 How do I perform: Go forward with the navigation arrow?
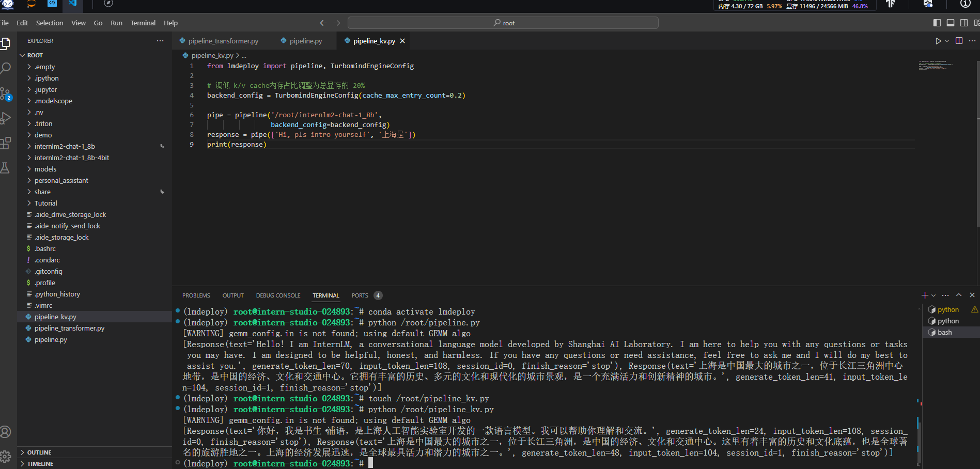(x=337, y=23)
